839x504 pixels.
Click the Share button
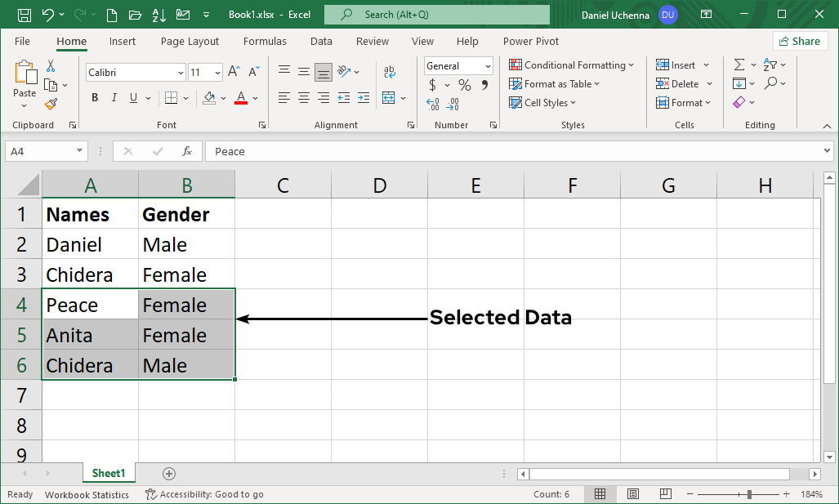pyautogui.click(x=799, y=40)
